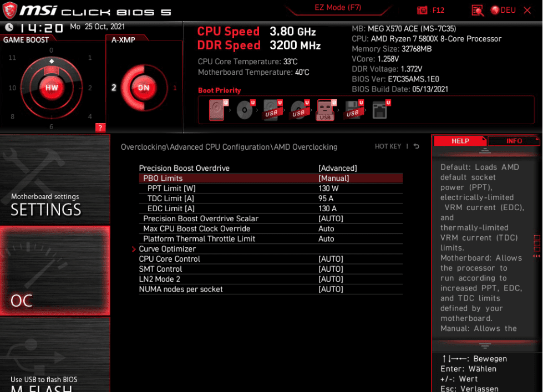Click the MSI dragon shield logo
This screenshot has width=543, height=392.
(9, 10)
